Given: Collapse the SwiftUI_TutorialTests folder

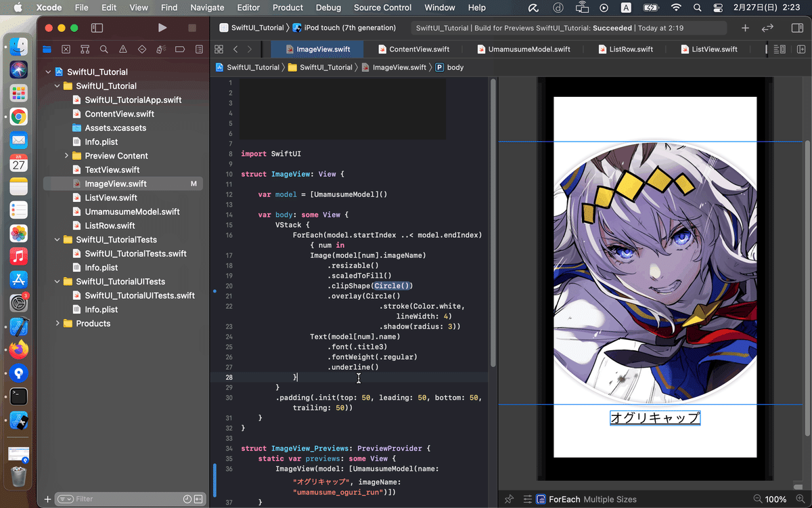Looking at the screenshot, I should click(57, 240).
